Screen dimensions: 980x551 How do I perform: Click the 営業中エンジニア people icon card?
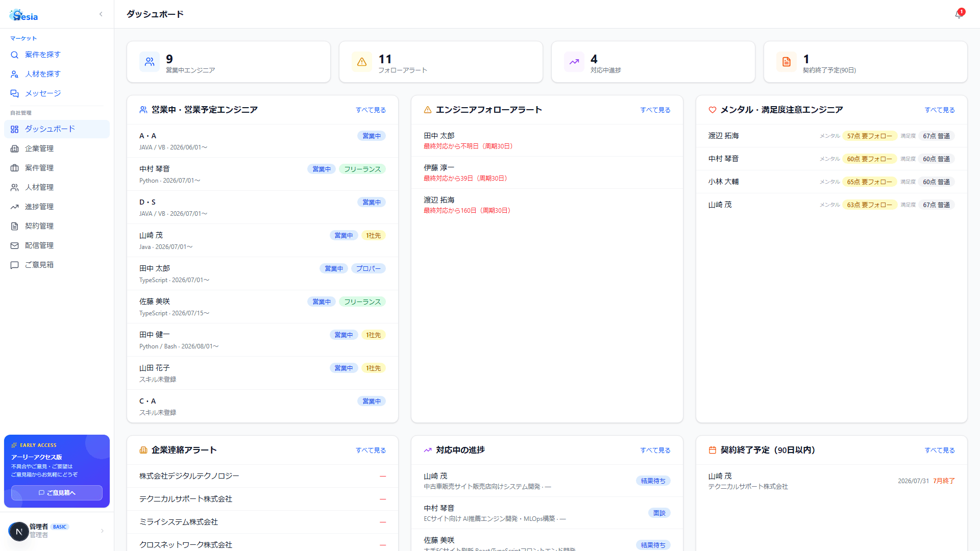tap(229, 62)
